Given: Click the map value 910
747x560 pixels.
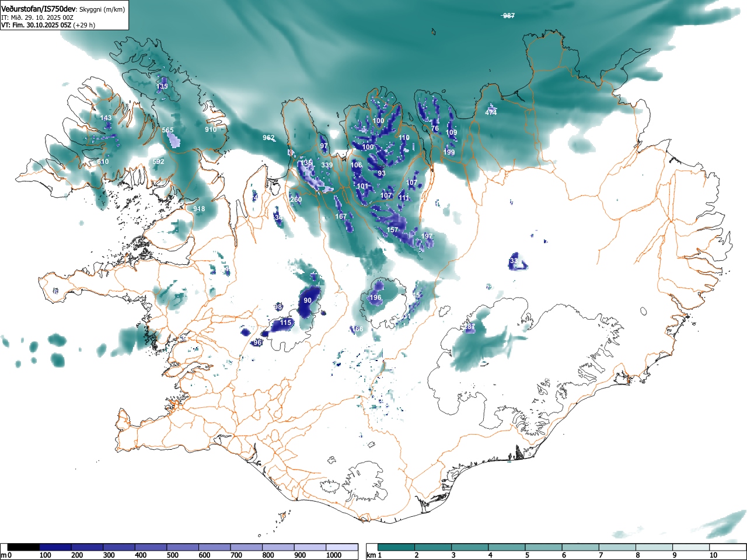Looking at the screenshot, I should tap(211, 129).
